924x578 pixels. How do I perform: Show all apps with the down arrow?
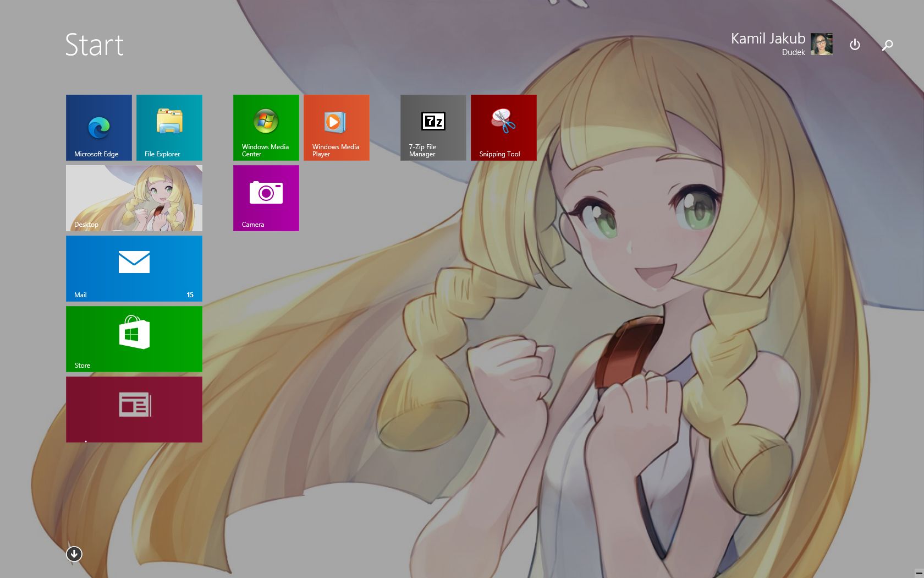click(74, 554)
